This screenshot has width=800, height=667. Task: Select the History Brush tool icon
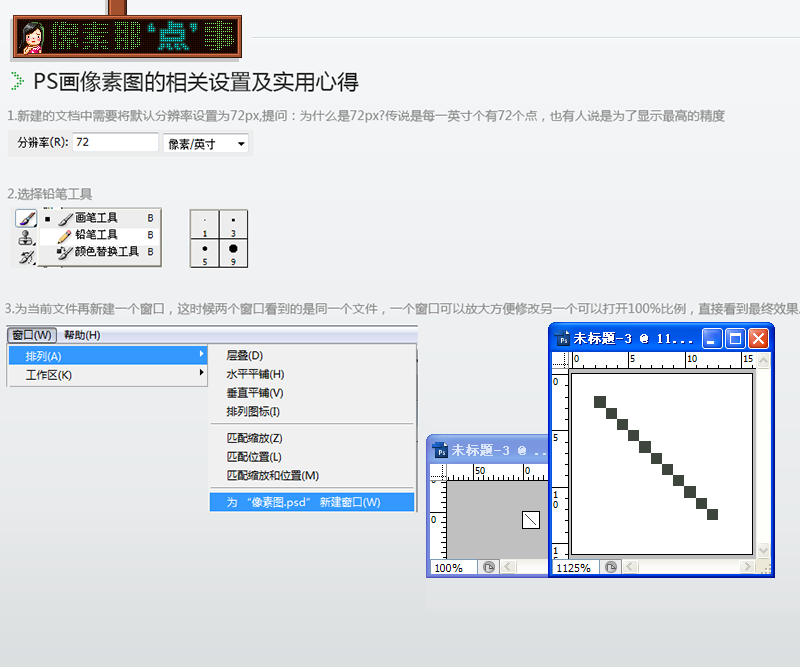[x=26, y=257]
